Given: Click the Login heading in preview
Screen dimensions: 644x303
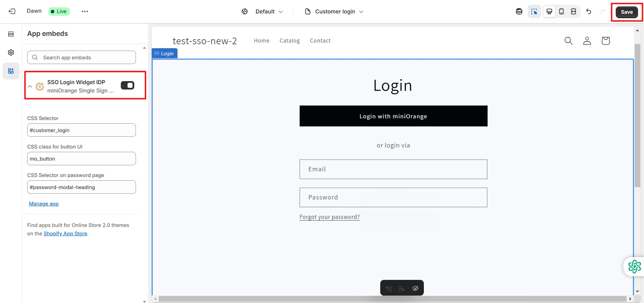Looking at the screenshot, I should pos(393,85).
